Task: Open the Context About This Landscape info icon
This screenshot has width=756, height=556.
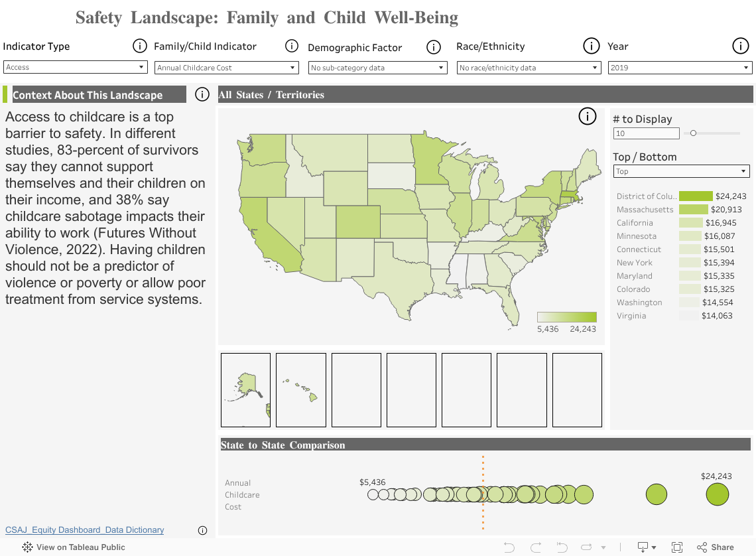Action: click(x=202, y=94)
